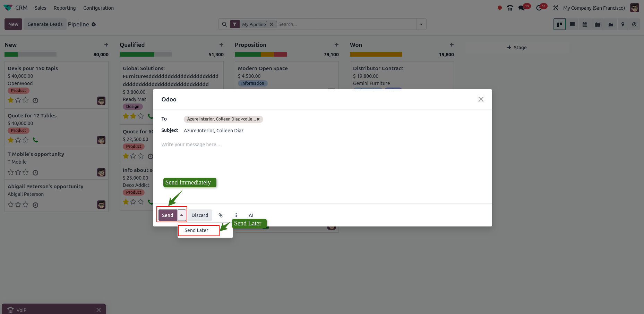Open the pivot table view

(x=598, y=24)
